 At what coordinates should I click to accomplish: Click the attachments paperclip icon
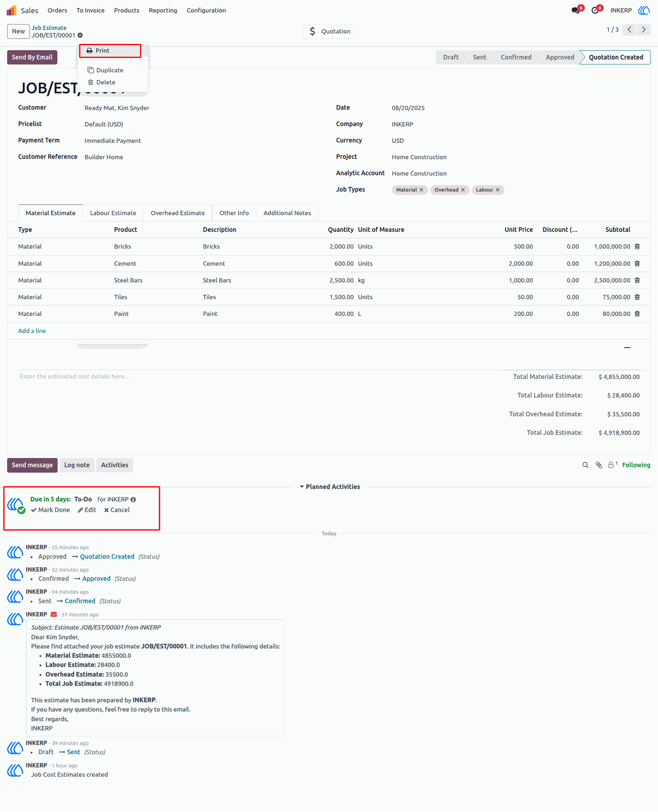pos(599,465)
